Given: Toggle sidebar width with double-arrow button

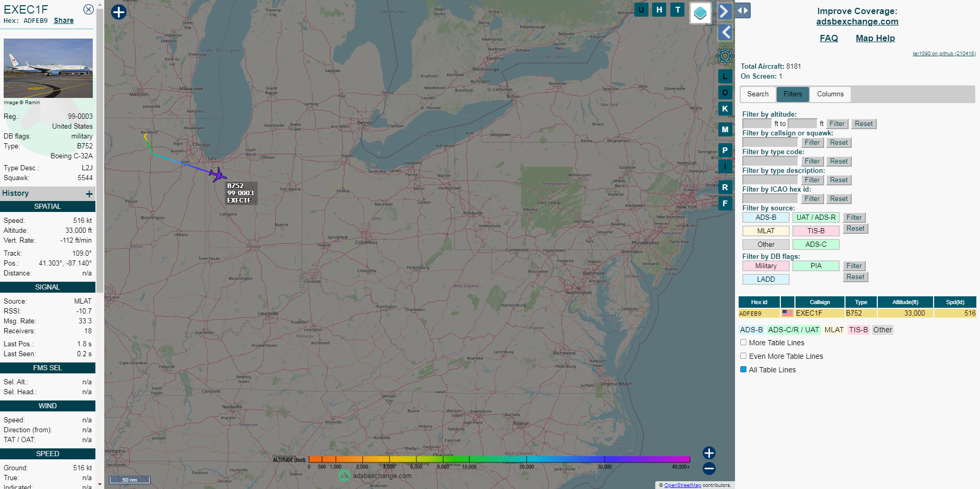Looking at the screenshot, I should point(743,10).
